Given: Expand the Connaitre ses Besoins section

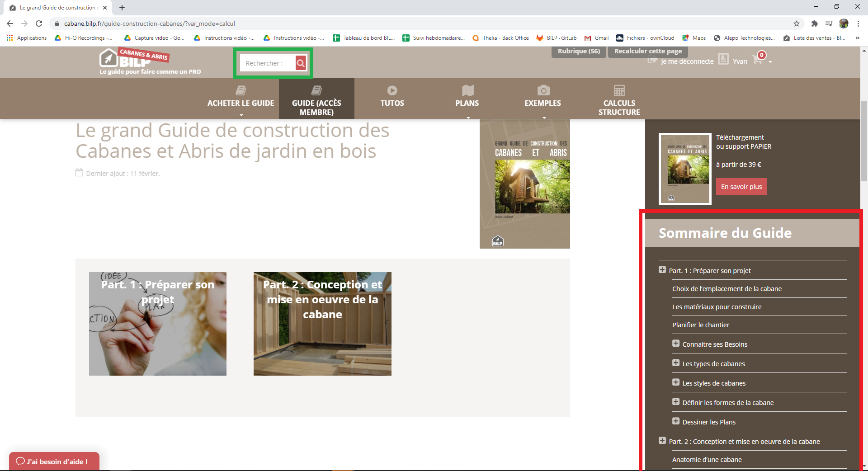Looking at the screenshot, I should pyautogui.click(x=676, y=344).
